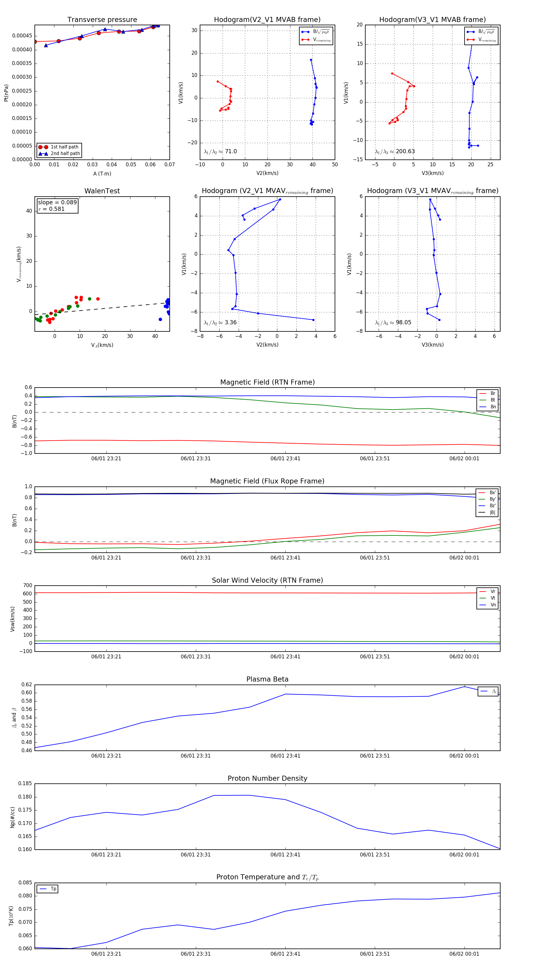Click B/√μ0ρ legend in V2_V1 MVAB hodogram
Viewport: 535px width, 980px height.
(316, 32)
